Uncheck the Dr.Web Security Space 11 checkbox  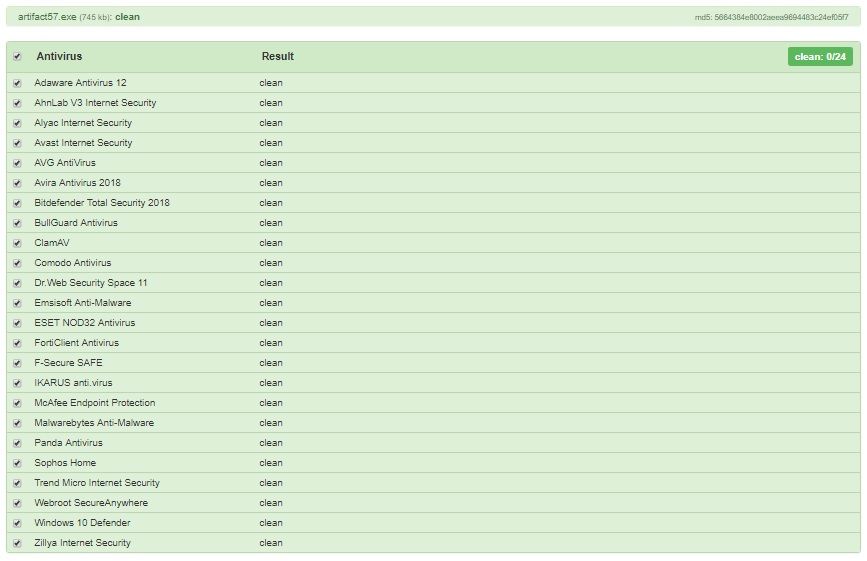pyautogui.click(x=17, y=283)
